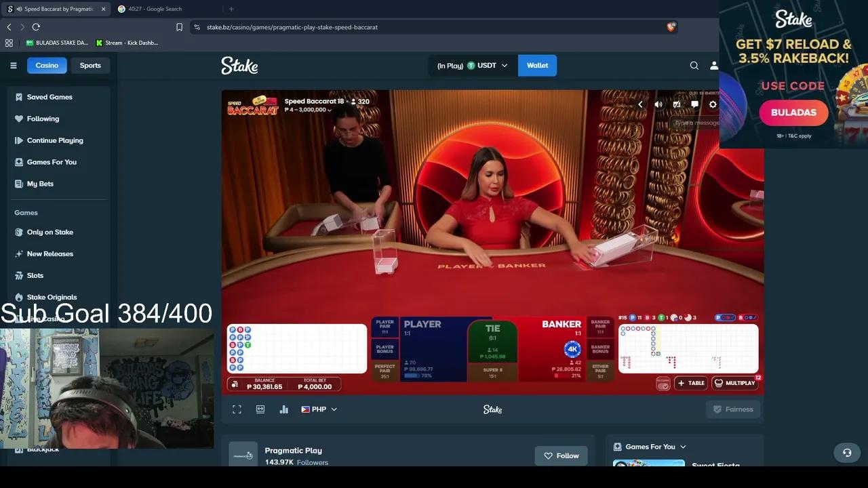
Task: Toggle the switch left of the Table button
Action: pyautogui.click(x=663, y=384)
